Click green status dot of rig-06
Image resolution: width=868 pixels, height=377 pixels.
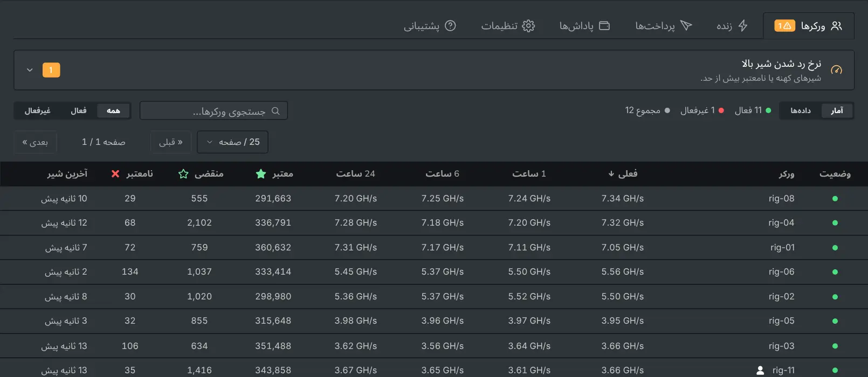835,272
